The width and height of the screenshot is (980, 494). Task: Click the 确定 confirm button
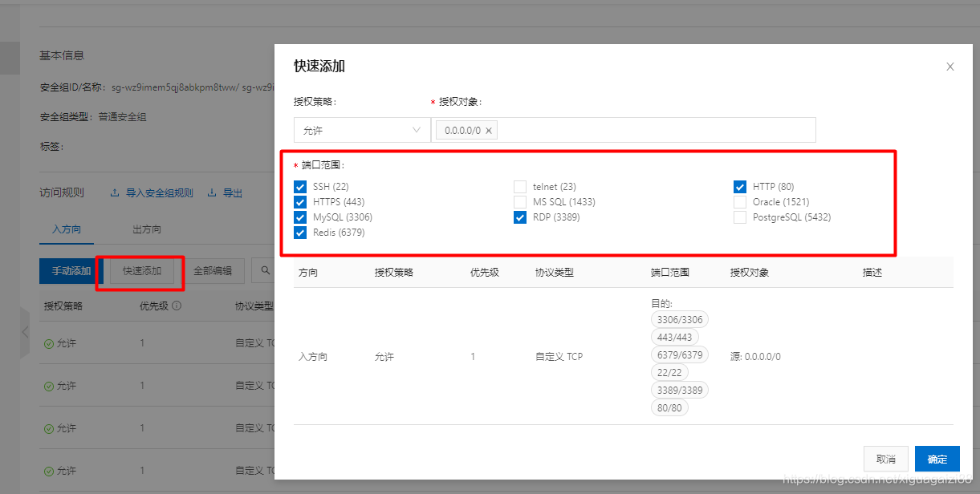tap(937, 458)
